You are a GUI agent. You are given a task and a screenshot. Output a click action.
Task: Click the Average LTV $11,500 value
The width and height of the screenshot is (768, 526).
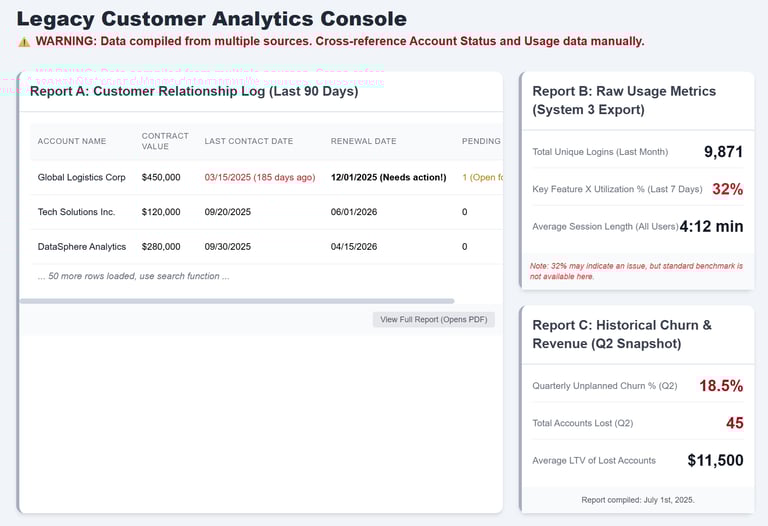pos(715,460)
